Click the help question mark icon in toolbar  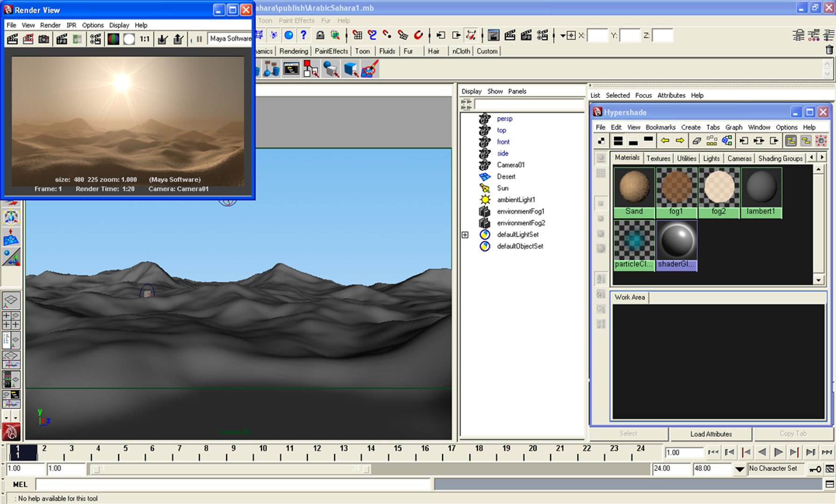[x=304, y=35]
